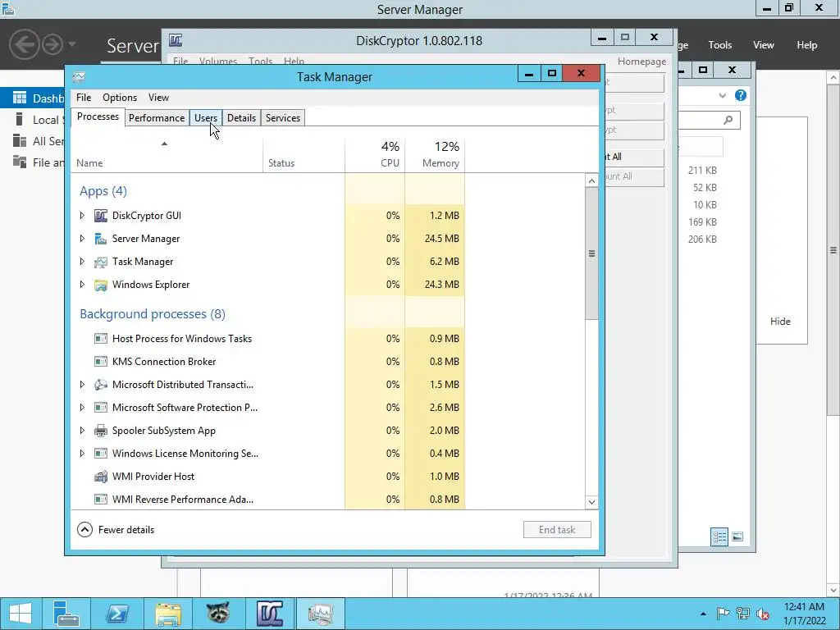
Task: Click the network tray icon
Action: (742, 614)
